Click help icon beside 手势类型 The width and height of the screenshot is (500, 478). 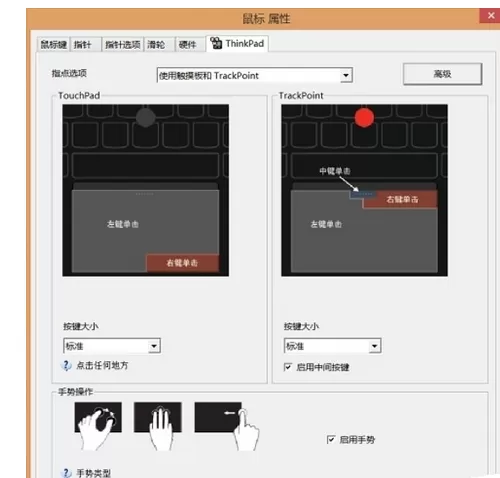point(66,473)
